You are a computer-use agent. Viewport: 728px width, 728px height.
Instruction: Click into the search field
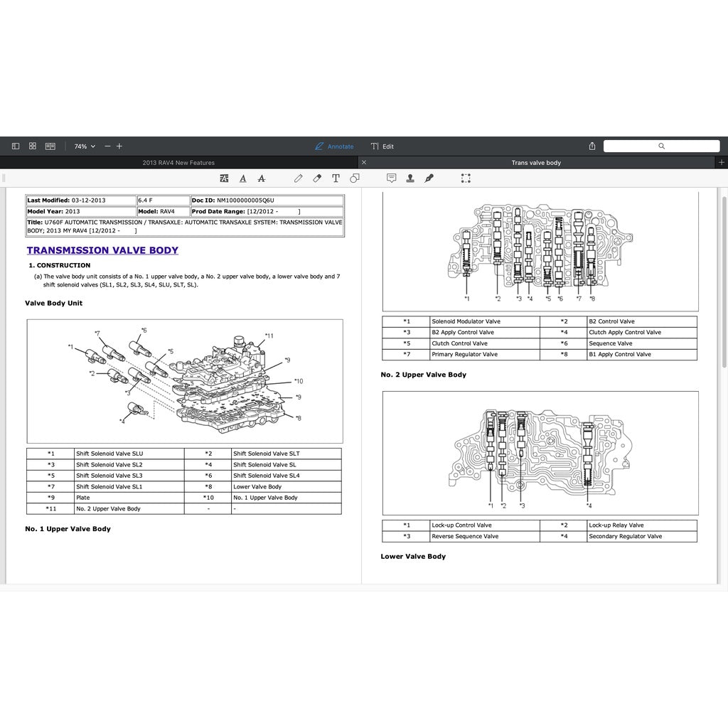tap(660, 146)
